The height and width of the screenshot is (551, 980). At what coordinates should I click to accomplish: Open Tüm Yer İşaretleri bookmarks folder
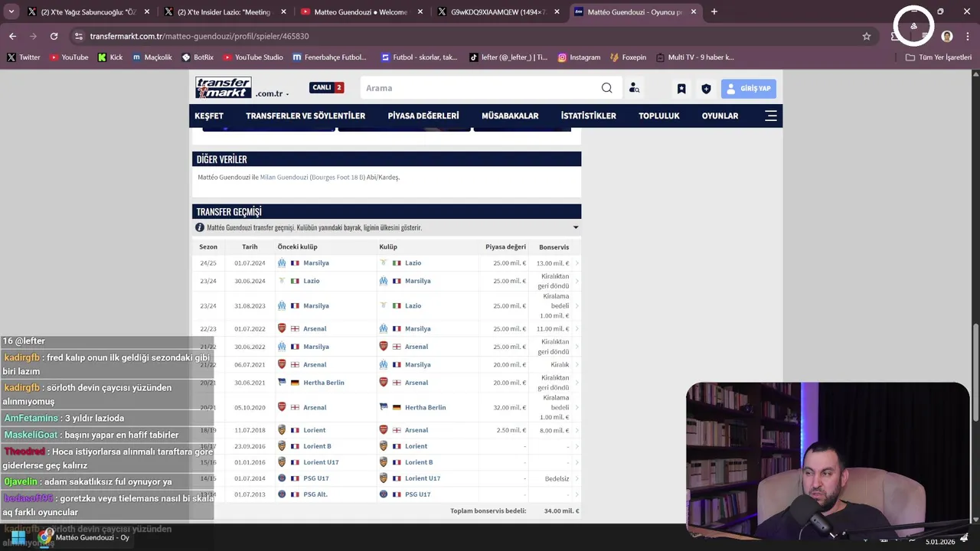(x=939, y=57)
